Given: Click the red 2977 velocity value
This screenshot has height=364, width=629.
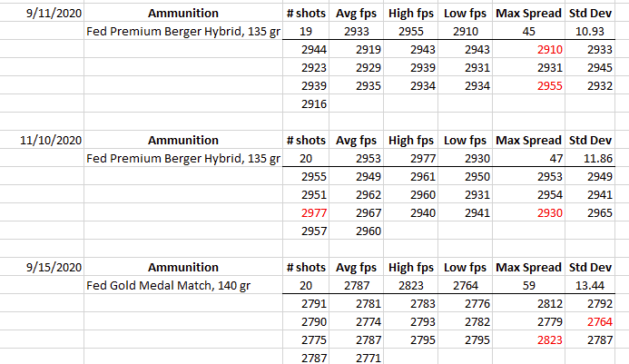Looking at the screenshot, I should tap(313, 213).
